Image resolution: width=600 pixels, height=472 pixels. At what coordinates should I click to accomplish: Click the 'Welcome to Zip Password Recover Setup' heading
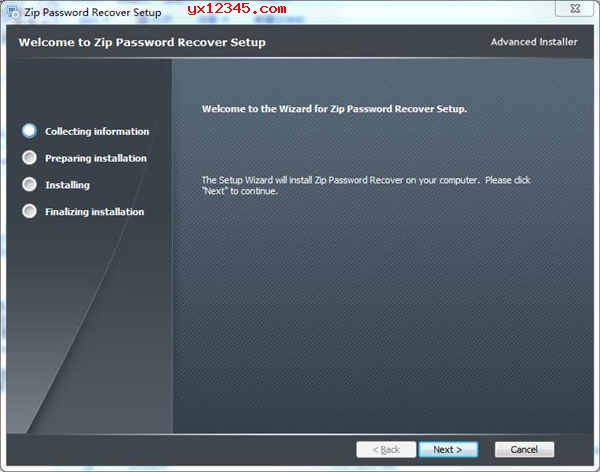(142, 42)
